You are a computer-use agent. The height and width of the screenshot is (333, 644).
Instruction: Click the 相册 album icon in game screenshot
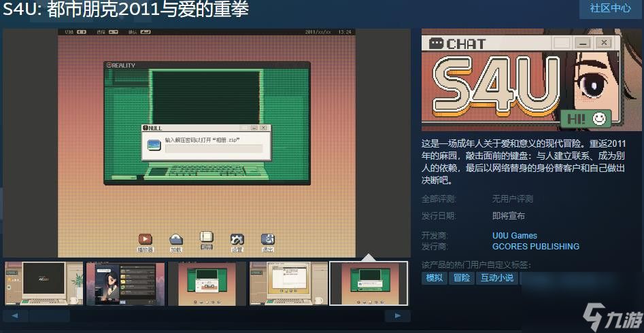pos(207,238)
